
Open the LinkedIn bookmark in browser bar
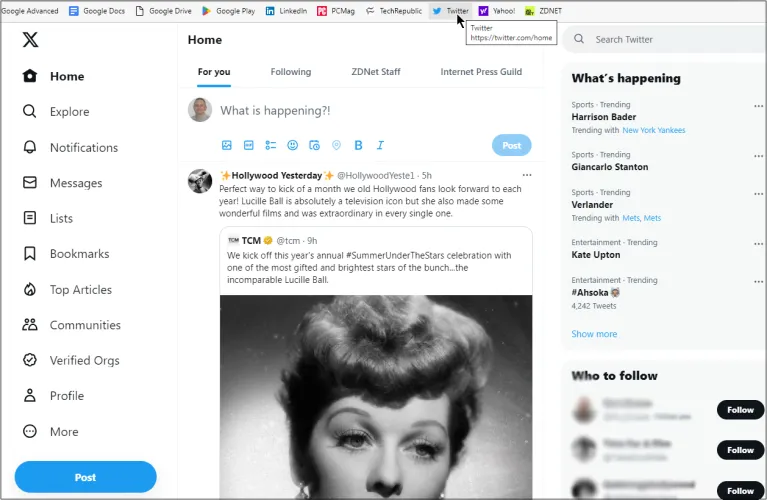(x=286, y=11)
